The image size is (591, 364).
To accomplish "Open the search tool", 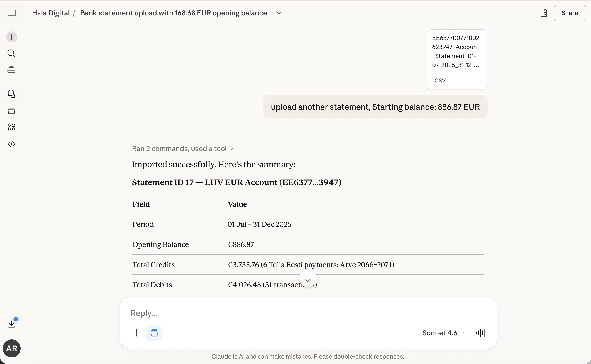I will (x=11, y=53).
